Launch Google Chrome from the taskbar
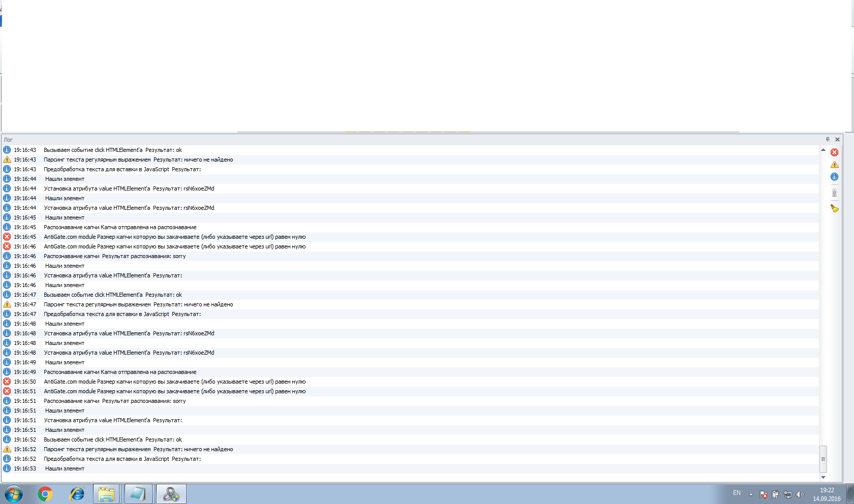854x504 pixels. (45, 494)
